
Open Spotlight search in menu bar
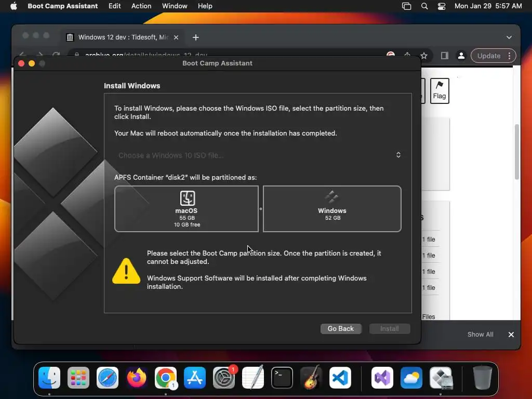424,6
